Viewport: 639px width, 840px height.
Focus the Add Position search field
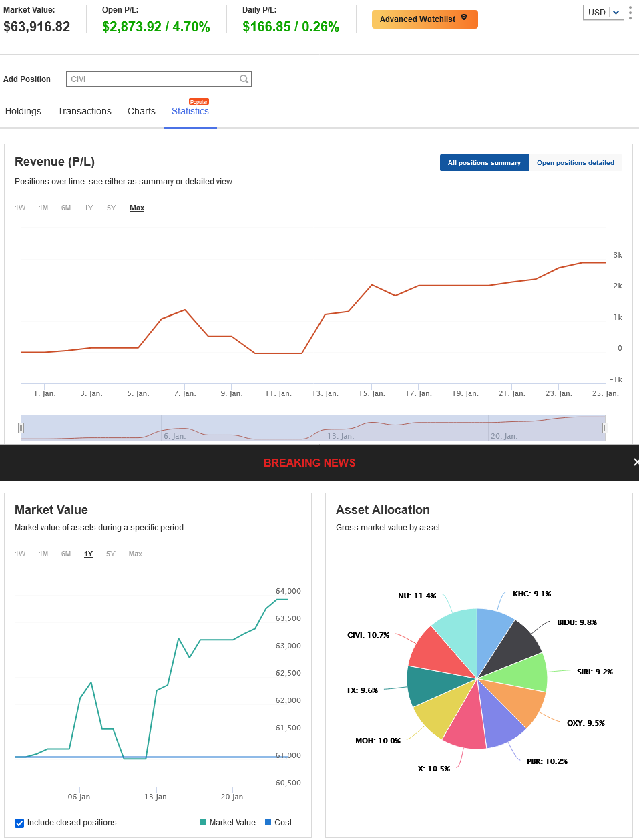click(x=159, y=79)
